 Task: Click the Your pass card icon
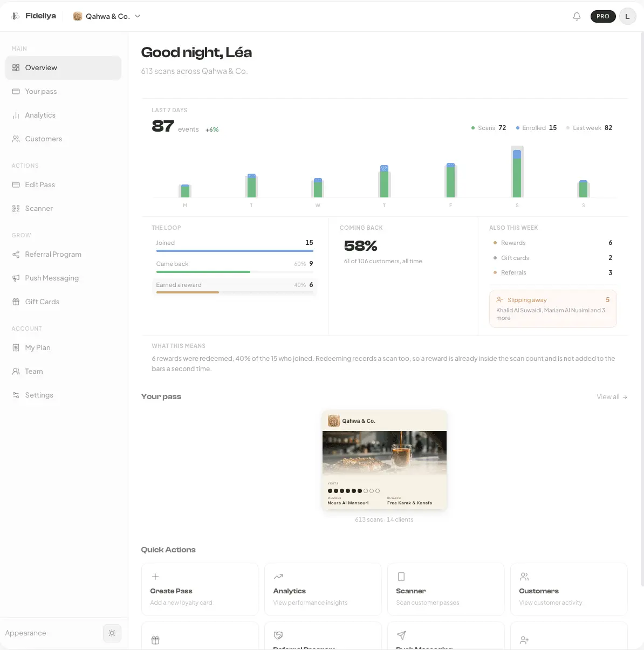click(x=16, y=91)
